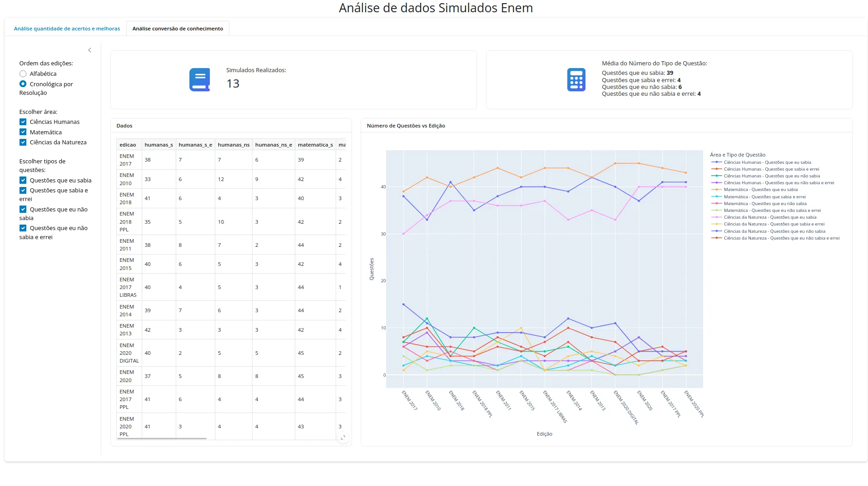Switch to Análise conversão de conhecimento tab
Viewport: 868px width, 486px height.
[x=178, y=29]
